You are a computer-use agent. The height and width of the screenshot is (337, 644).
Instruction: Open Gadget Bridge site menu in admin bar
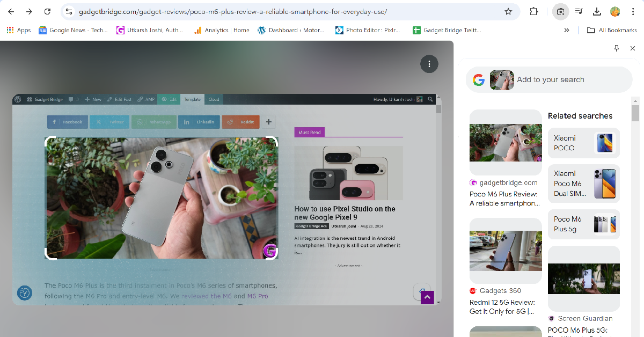tap(45, 99)
